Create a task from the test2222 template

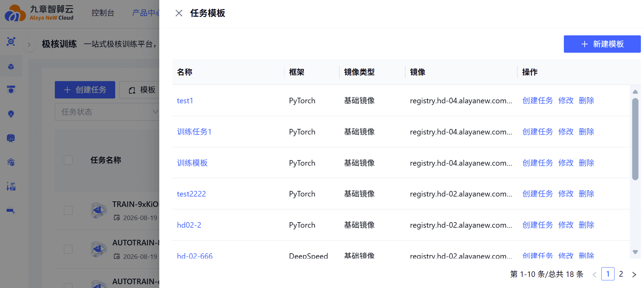537,194
